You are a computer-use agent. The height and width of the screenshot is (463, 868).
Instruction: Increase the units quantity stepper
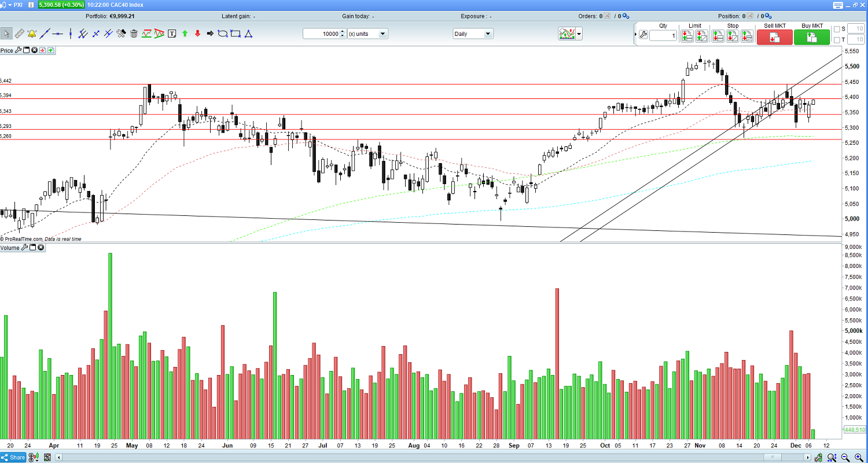coord(343,31)
